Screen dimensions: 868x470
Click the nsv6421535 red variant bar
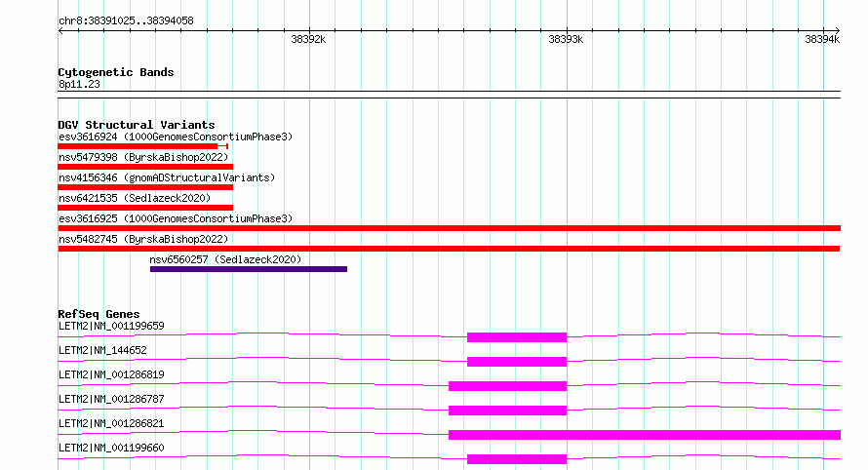point(145,208)
